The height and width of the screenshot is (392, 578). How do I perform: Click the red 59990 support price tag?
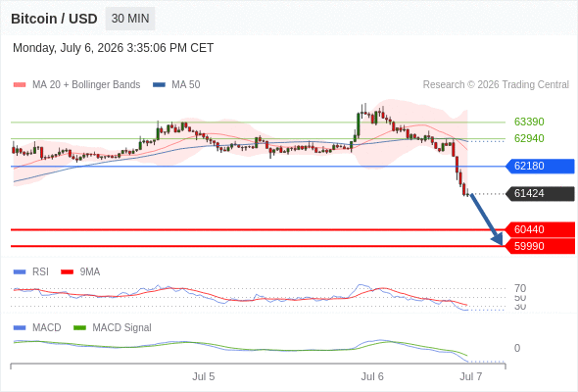[x=540, y=246]
